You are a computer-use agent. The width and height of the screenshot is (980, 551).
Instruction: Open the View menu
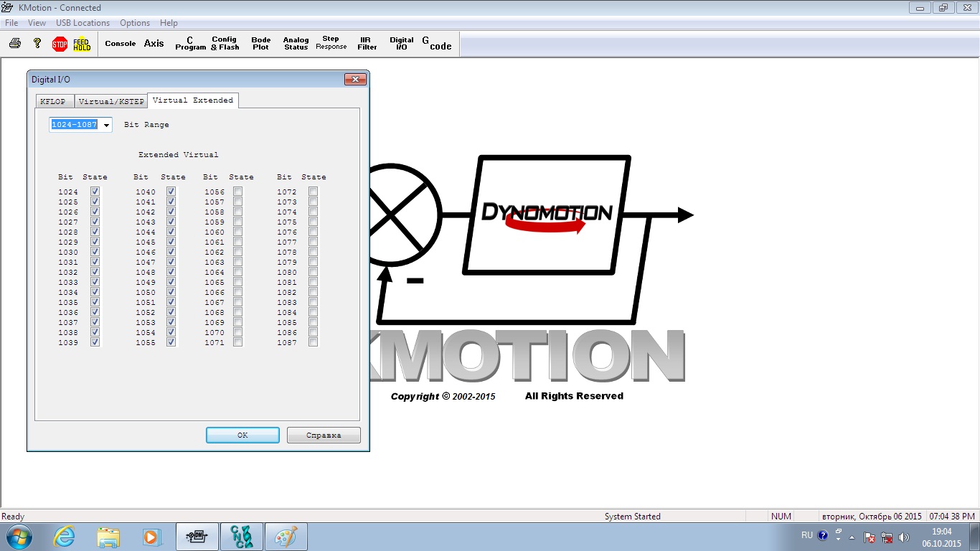[37, 23]
